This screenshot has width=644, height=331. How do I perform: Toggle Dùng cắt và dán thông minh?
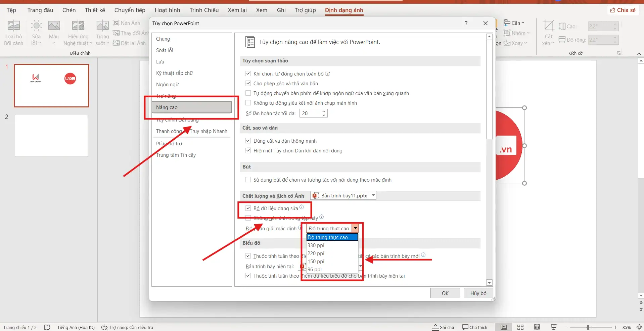pyautogui.click(x=248, y=141)
